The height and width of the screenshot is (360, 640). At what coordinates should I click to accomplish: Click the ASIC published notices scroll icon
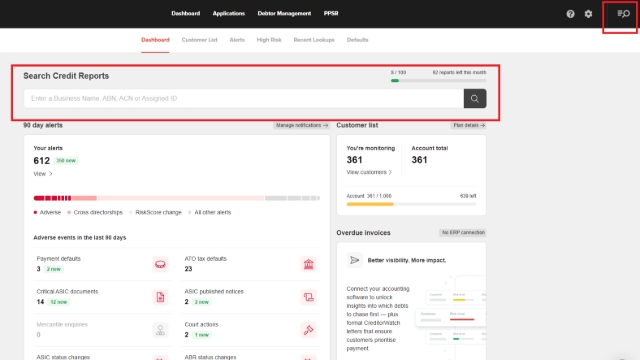coord(309,297)
